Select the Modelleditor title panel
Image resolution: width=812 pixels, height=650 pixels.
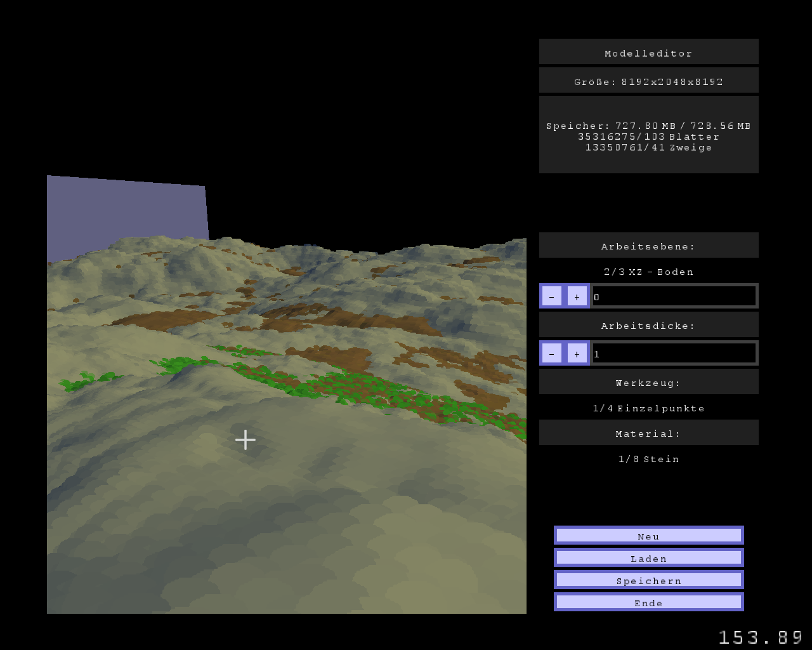(648, 52)
